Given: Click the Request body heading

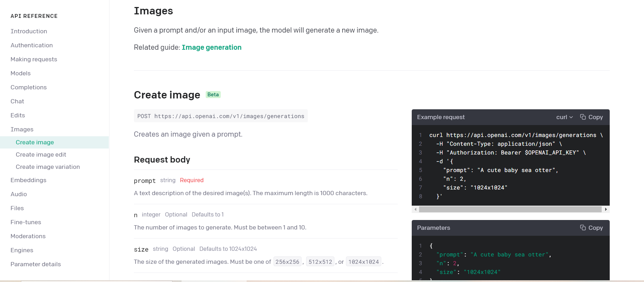Looking at the screenshot, I should point(162,160).
